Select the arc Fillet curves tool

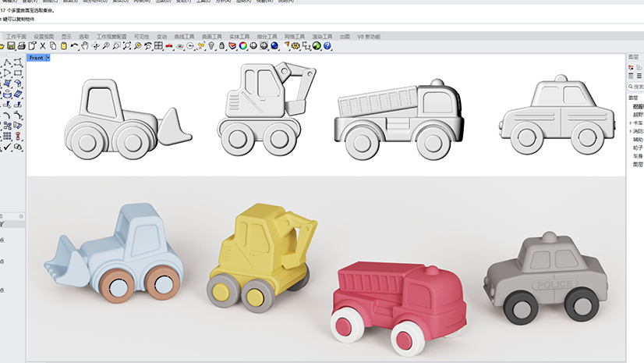tap(7, 115)
